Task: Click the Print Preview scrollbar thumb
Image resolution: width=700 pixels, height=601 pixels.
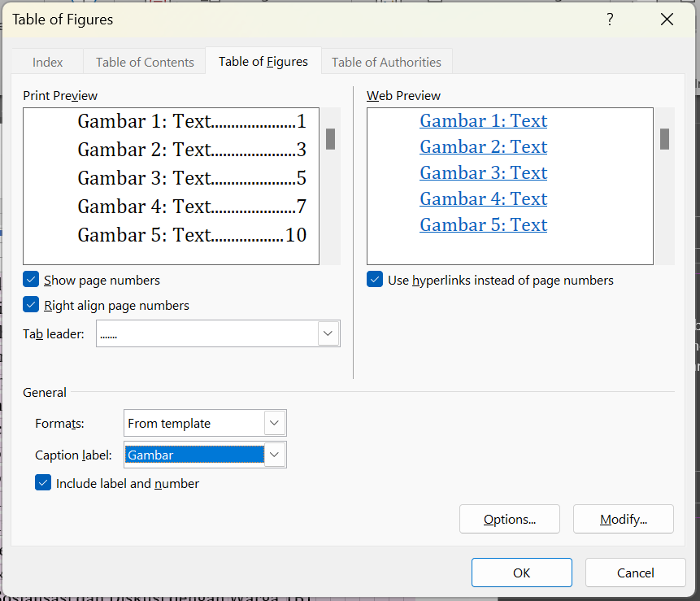Action: click(x=330, y=139)
